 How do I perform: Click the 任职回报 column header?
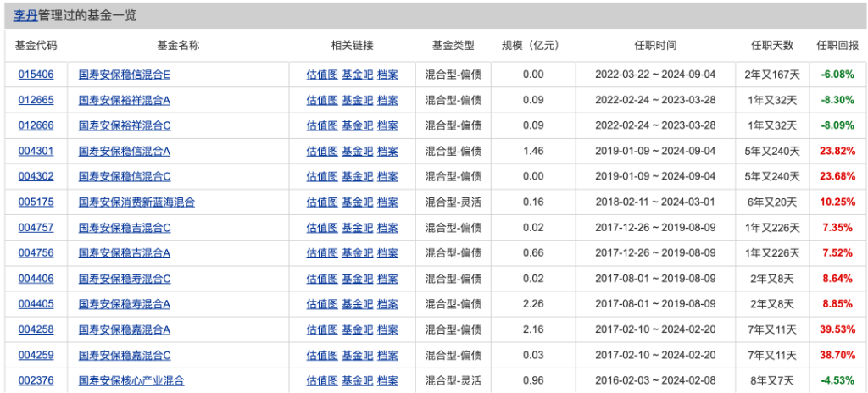838,46
